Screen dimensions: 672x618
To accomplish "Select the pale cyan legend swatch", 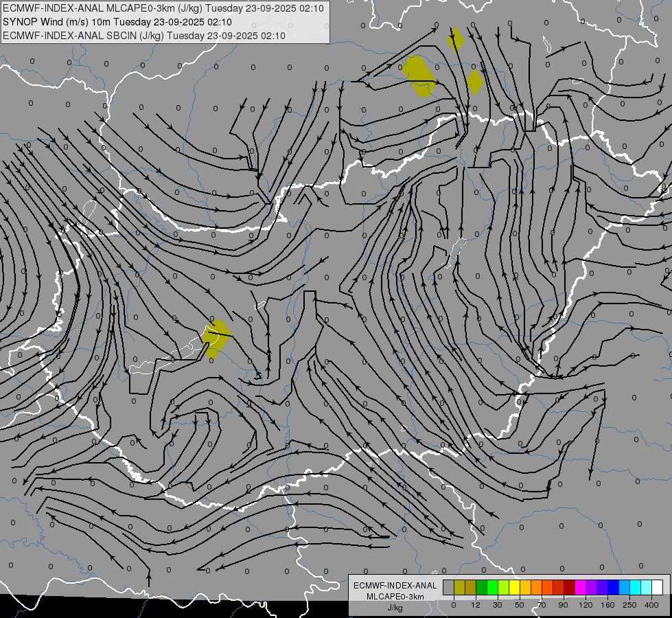I will tap(647, 588).
